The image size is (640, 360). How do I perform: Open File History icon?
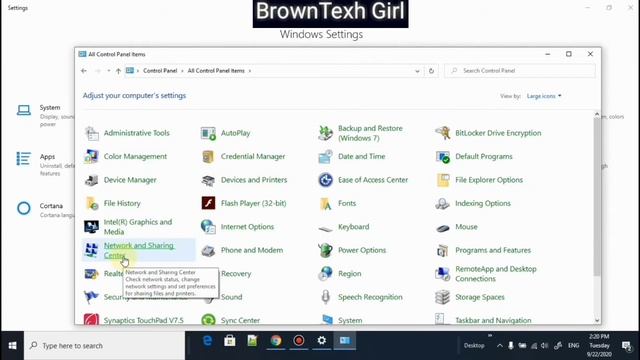91,203
